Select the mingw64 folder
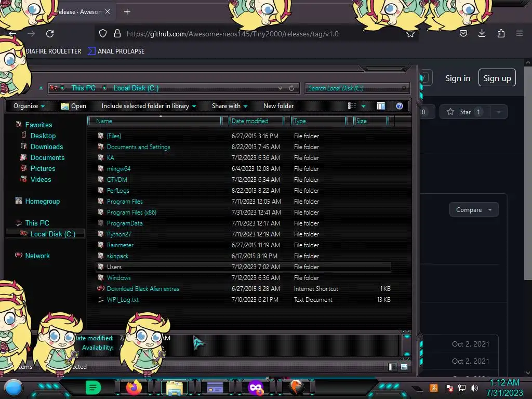Image resolution: width=532 pixels, height=399 pixels. point(118,169)
